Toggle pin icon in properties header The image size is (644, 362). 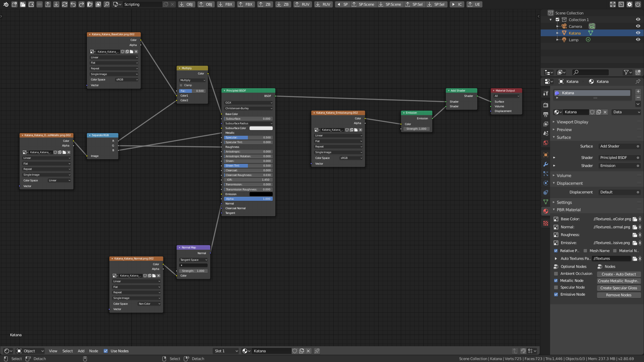pyautogui.click(x=638, y=81)
